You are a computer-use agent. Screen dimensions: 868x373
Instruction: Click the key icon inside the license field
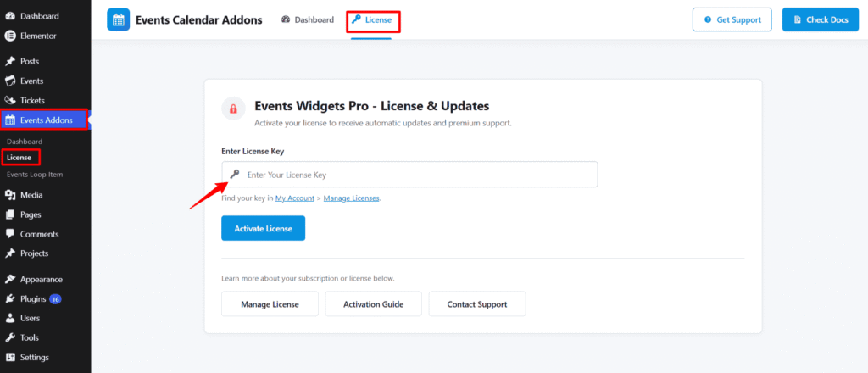click(x=235, y=175)
